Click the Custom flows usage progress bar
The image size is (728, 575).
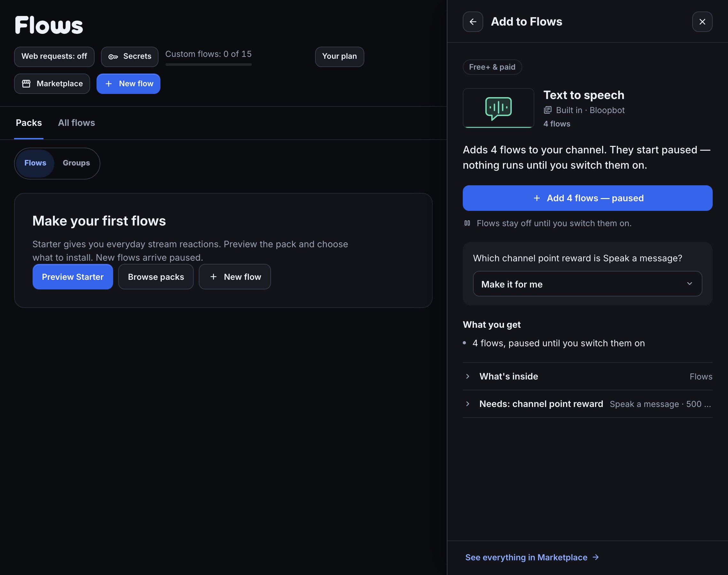pos(208,65)
